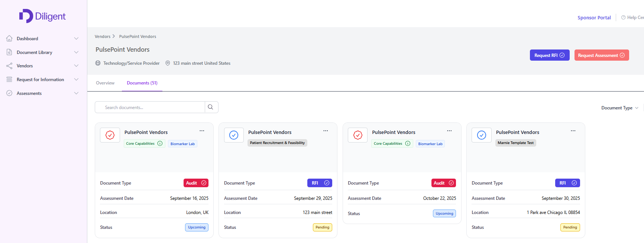This screenshot has width=644, height=243.
Task: Click Upcoming status on London, UK card
Action: coord(197,227)
